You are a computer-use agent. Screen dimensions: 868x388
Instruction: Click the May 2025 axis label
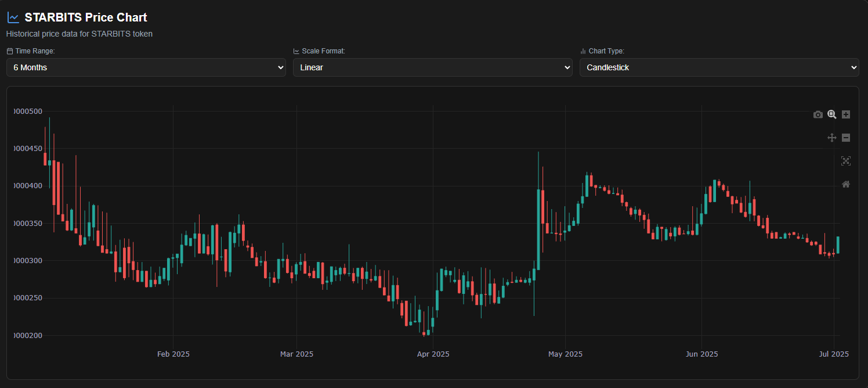click(x=565, y=354)
